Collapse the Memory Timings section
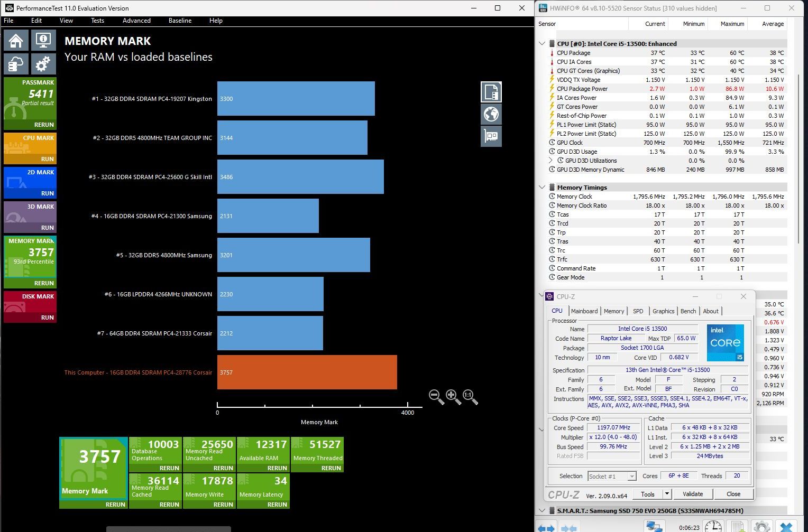This screenshot has width=808, height=532. [542, 187]
